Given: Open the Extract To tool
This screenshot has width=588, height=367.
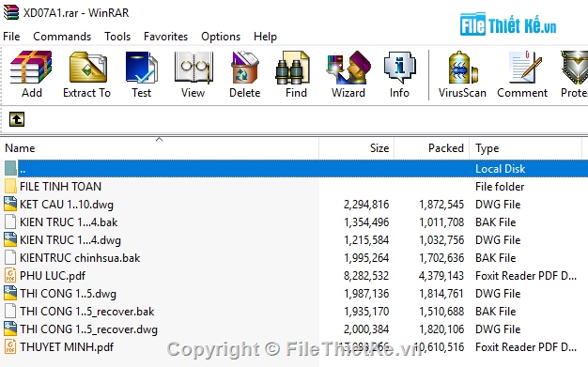Looking at the screenshot, I should 87,74.
